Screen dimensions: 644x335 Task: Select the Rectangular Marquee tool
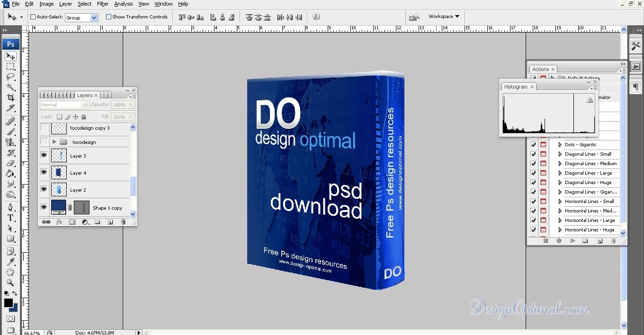pyautogui.click(x=10, y=67)
